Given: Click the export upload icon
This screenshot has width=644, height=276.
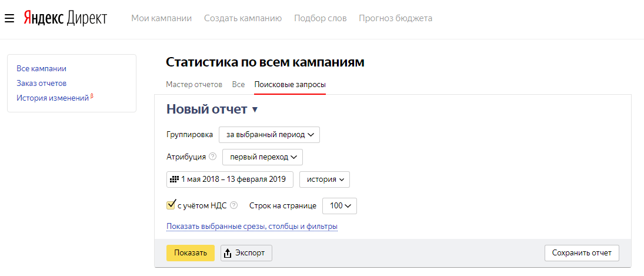Looking at the screenshot, I should pyautogui.click(x=228, y=254).
